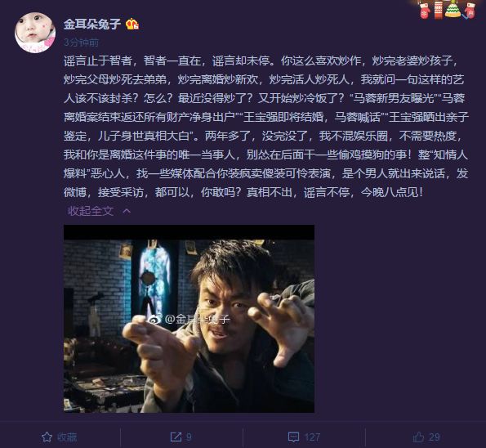486x448 pixels.
Task: Click the repost count 9
Action: [189, 437]
